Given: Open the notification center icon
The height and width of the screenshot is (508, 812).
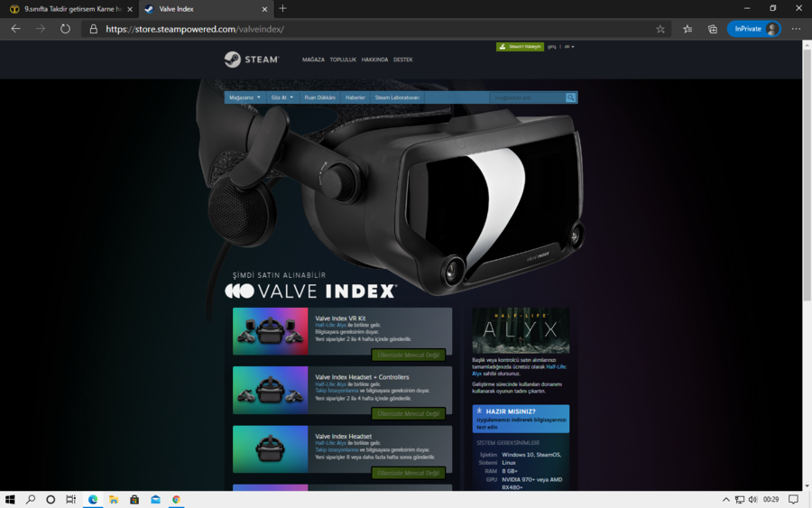Looking at the screenshot, I should (793, 499).
